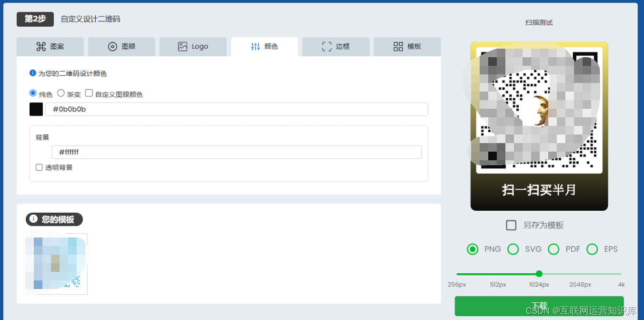The height and width of the screenshot is (320, 644).
Task: Click the 扫描测试 heading text
Action: click(x=539, y=23)
